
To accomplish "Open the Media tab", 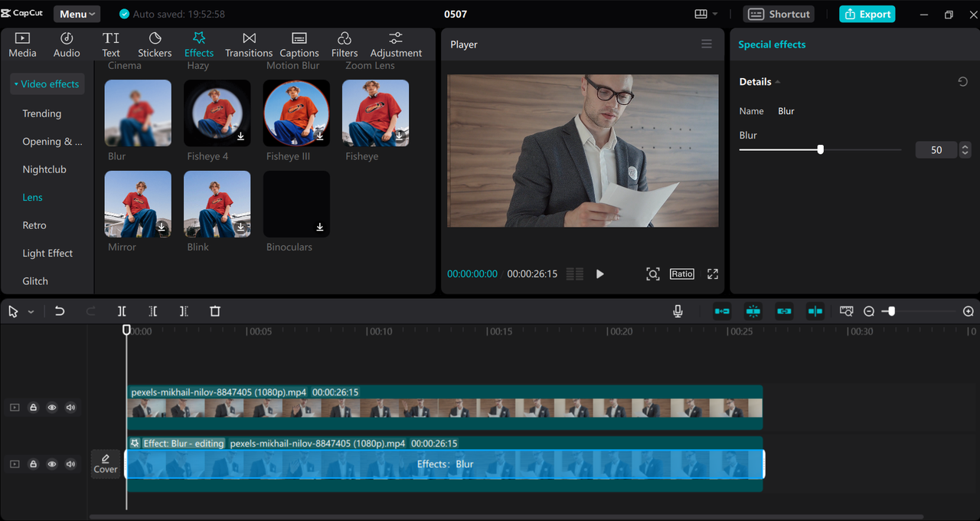I will click(x=22, y=45).
